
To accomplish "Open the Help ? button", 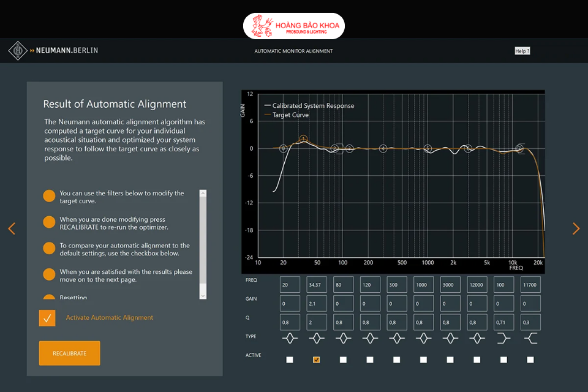I will (x=522, y=51).
